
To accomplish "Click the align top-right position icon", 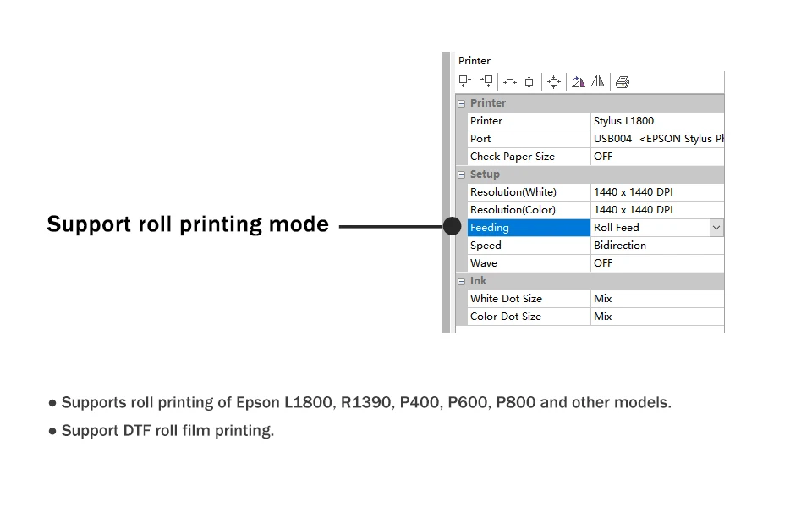I will pyautogui.click(x=487, y=81).
